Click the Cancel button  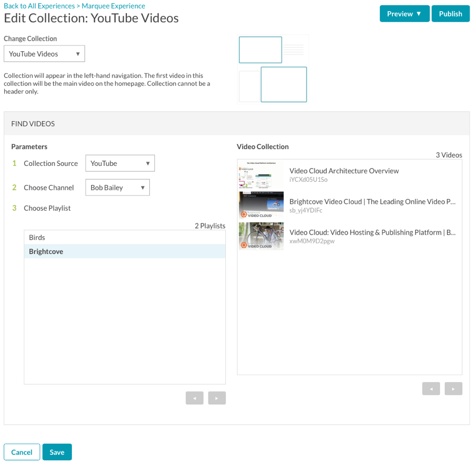tap(22, 452)
